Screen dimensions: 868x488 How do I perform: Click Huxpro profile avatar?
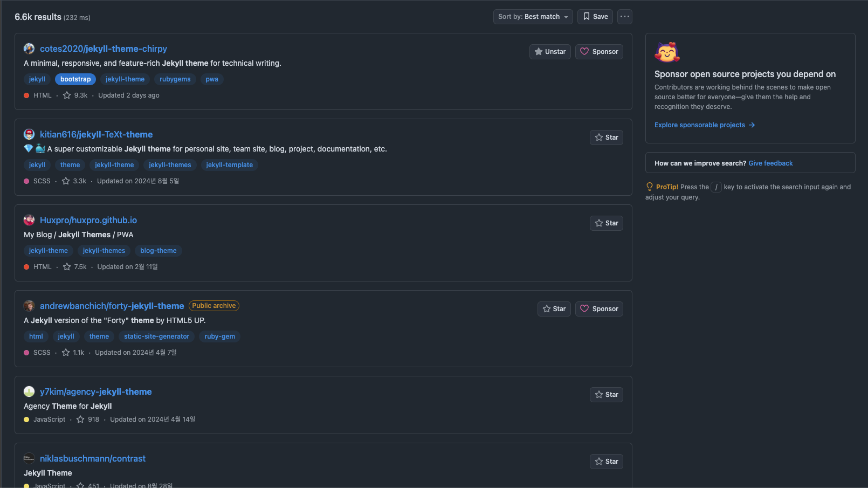tap(29, 220)
